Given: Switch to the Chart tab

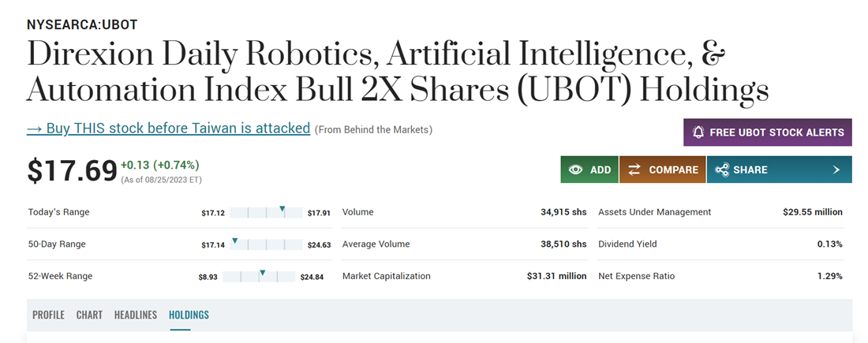Looking at the screenshot, I should [x=89, y=315].
